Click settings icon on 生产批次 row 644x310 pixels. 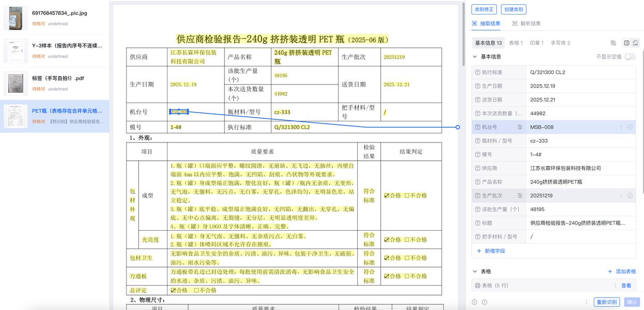520,196
